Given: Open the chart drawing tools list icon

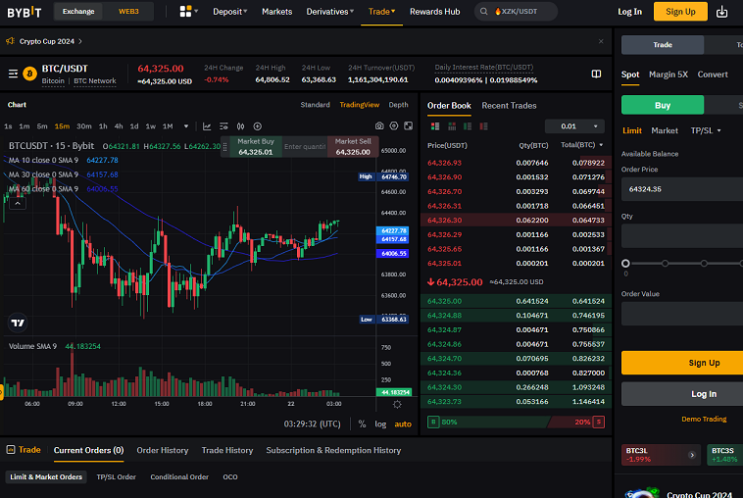Looking at the screenshot, I should click(224, 127).
